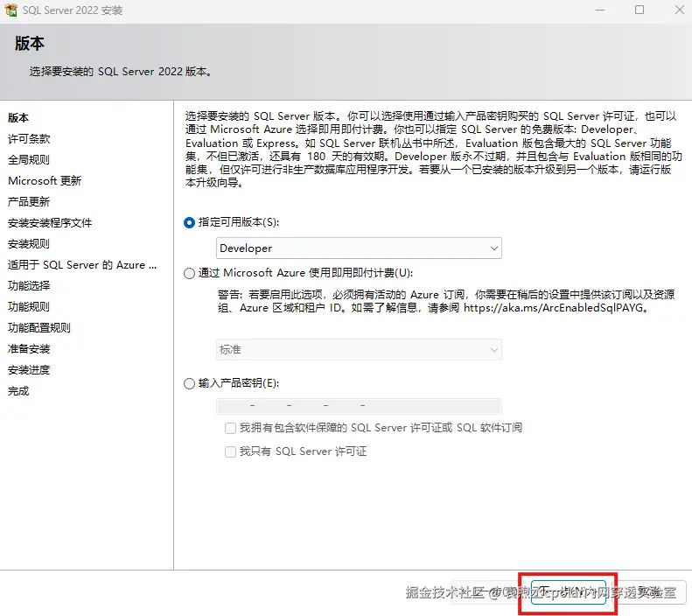This screenshot has height=616, width=692.
Task: Click the 取消 button at bottom right
Action: (649, 592)
